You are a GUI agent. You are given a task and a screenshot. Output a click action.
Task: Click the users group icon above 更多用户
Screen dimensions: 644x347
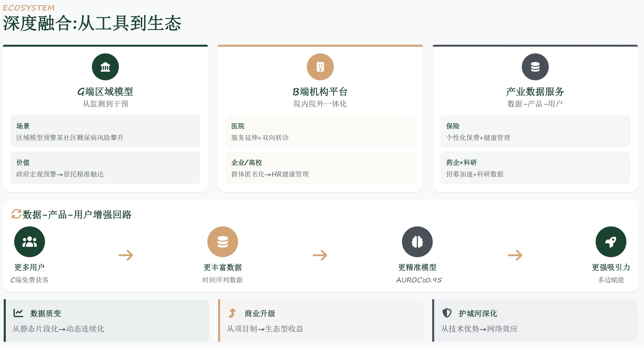pyautogui.click(x=30, y=241)
